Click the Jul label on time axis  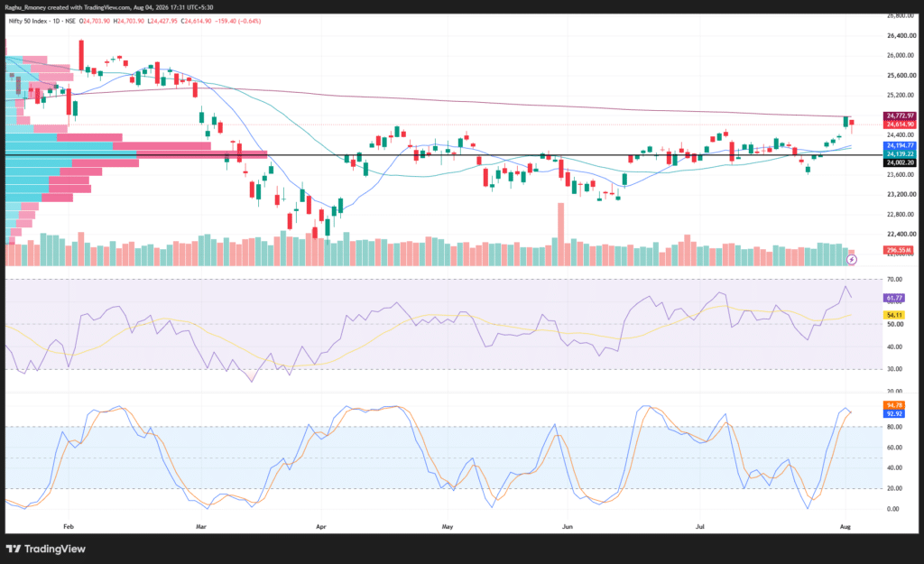point(700,527)
